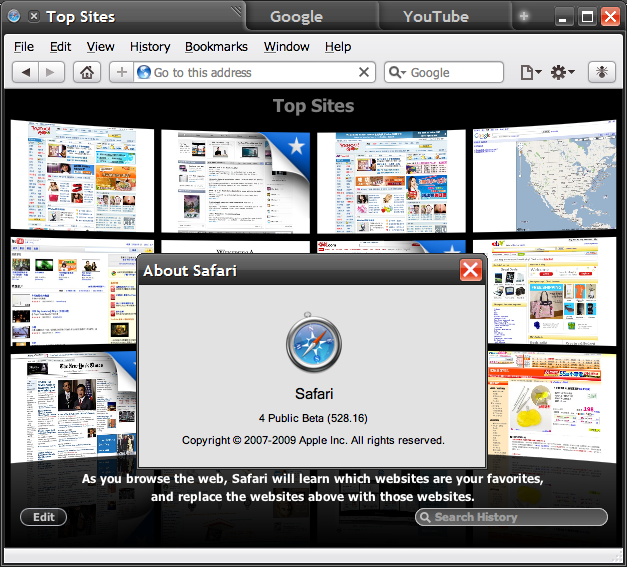This screenshot has width=627, height=567.
Task: Open the page menu dropdown icon
Action: pyautogui.click(x=531, y=72)
